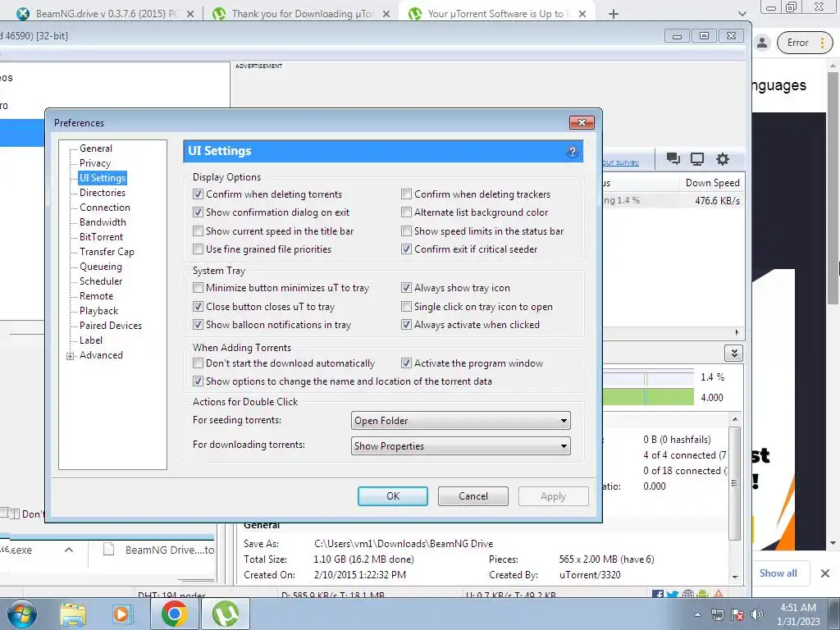Show hidden tray icons arrow
The height and width of the screenshot is (630, 840).
[697, 614]
